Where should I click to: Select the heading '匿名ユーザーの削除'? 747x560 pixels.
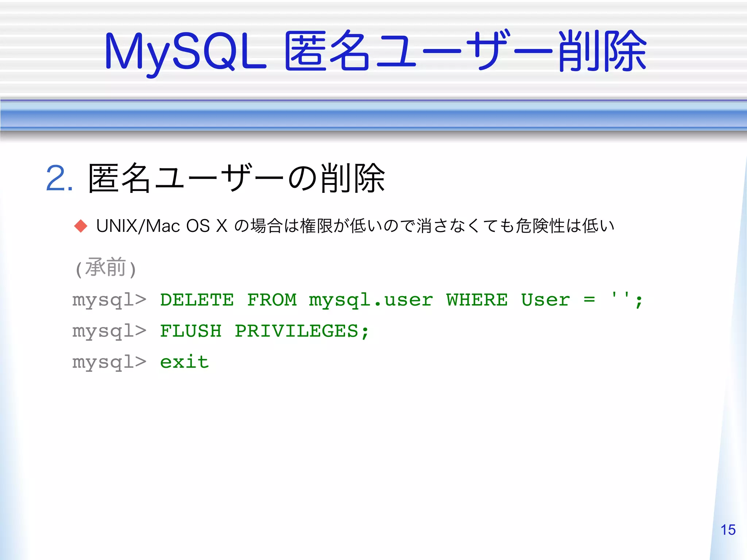pos(236,178)
